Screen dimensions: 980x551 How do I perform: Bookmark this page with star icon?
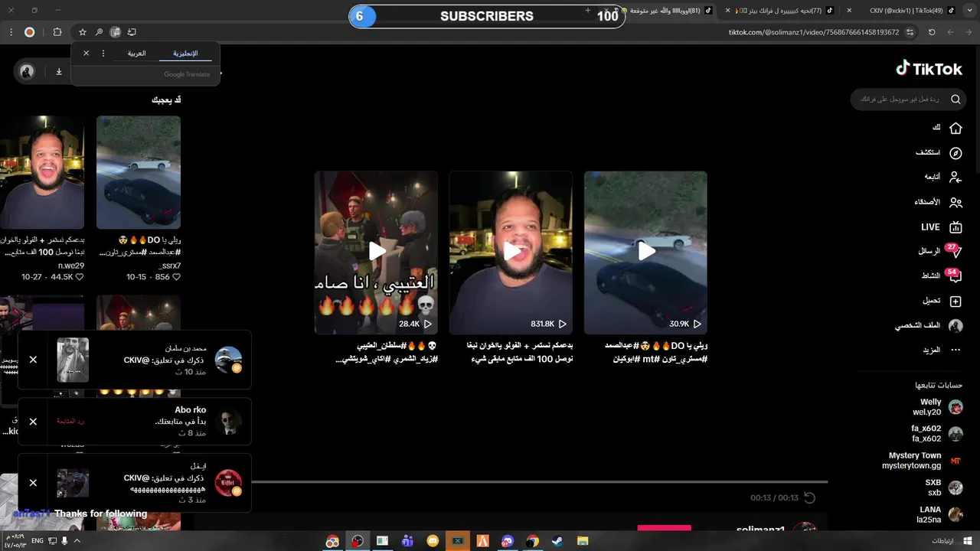pyautogui.click(x=82, y=32)
